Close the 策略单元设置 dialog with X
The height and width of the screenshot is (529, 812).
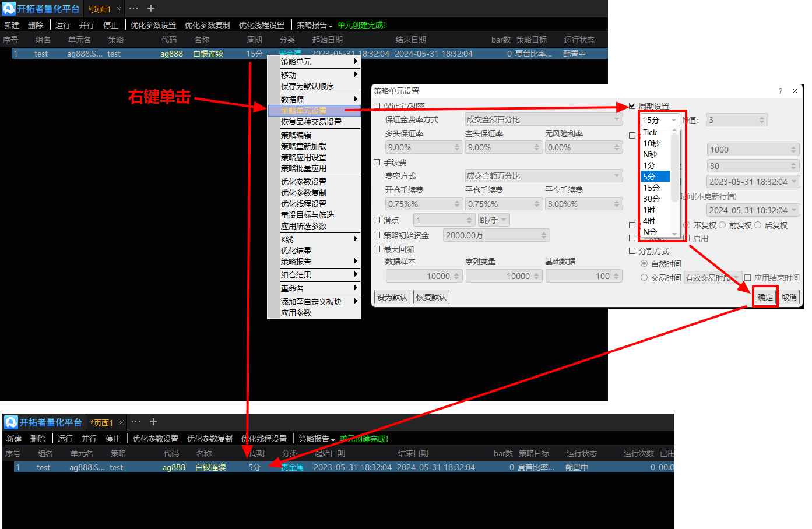[x=795, y=91]
